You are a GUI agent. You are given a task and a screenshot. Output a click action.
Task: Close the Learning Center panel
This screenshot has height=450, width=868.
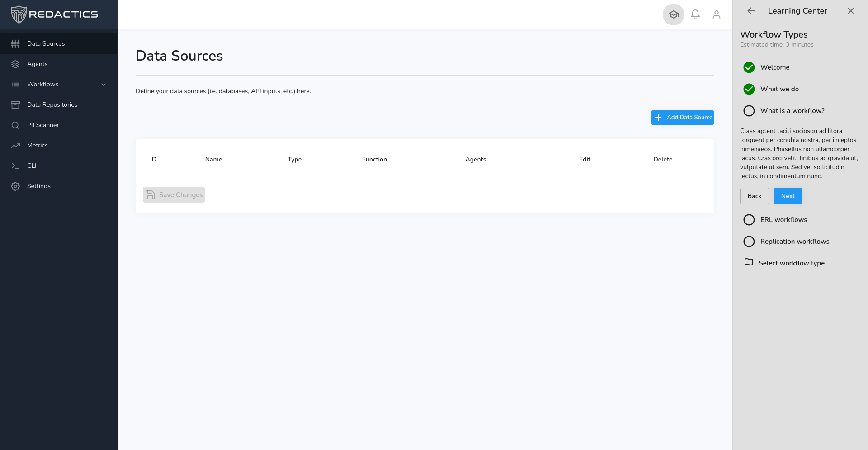850,11
